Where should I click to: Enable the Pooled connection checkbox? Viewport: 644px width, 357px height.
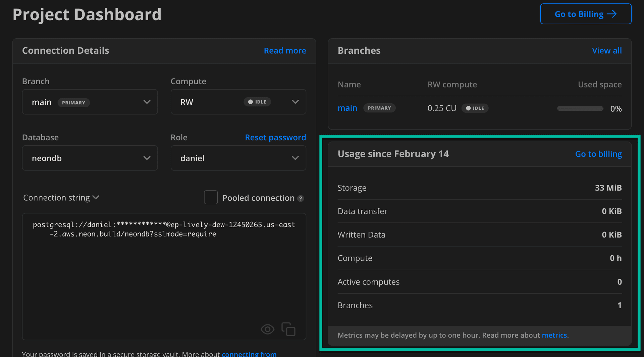pyautogui.click(x=211, y=197)
